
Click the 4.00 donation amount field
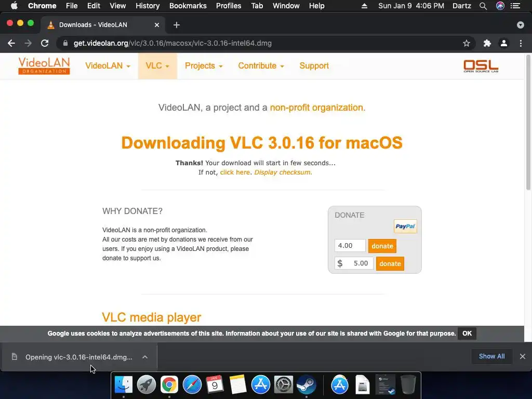click(350, 246)
